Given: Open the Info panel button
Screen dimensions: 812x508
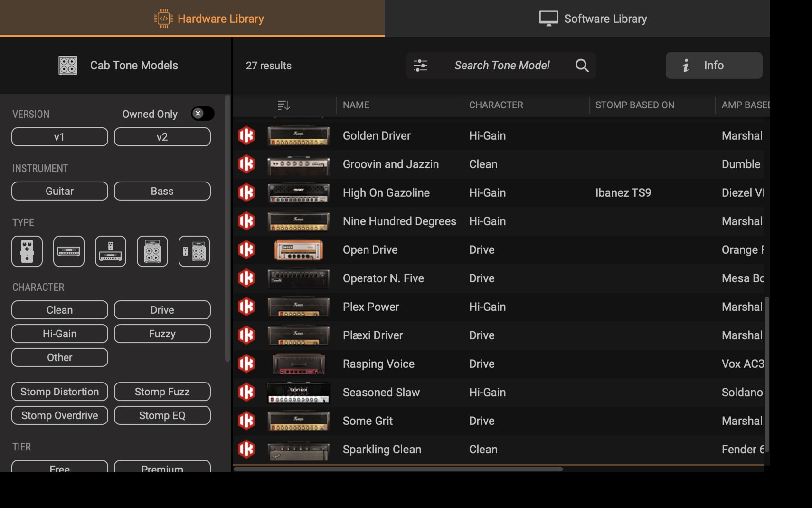Looking at the screenshot, I should 714,66.
